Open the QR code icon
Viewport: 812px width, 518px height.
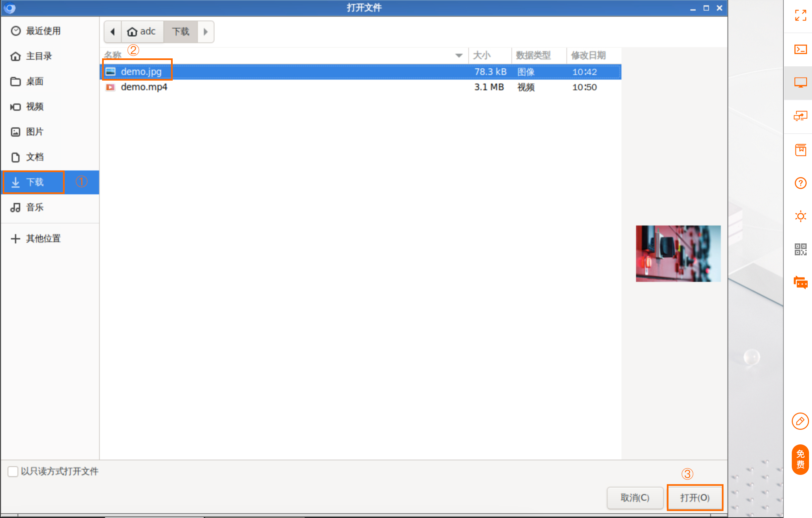800,249
